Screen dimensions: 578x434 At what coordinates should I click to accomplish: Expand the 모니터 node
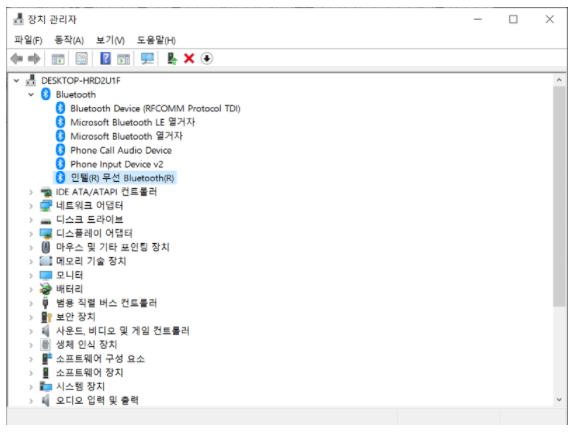31,275
